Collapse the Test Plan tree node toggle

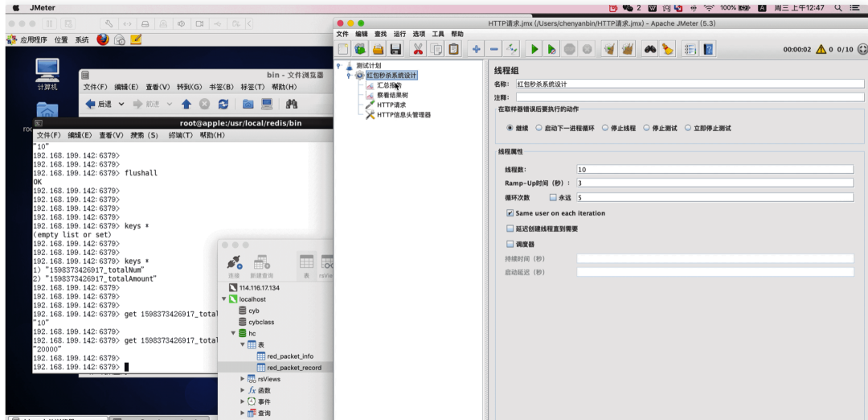click(338, 65)
